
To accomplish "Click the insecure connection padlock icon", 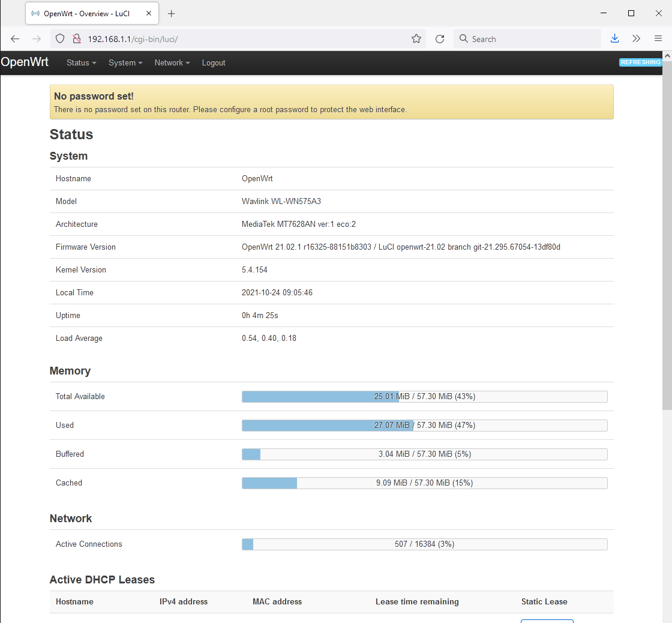I will pyautogui.click(x=77, y=39).
